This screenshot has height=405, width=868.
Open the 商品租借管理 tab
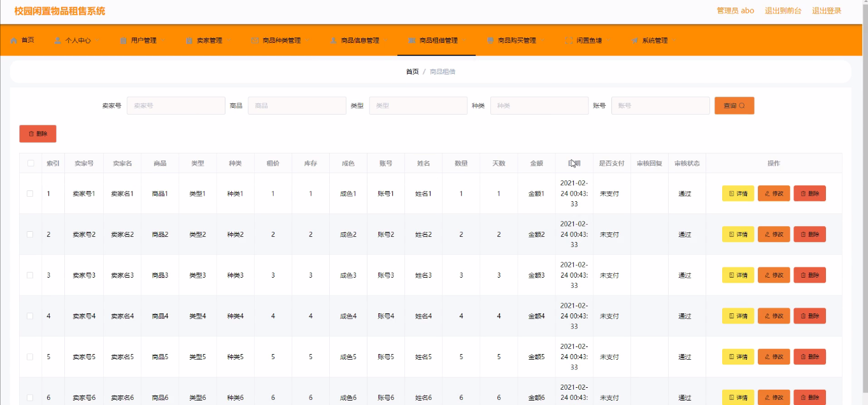438,41
